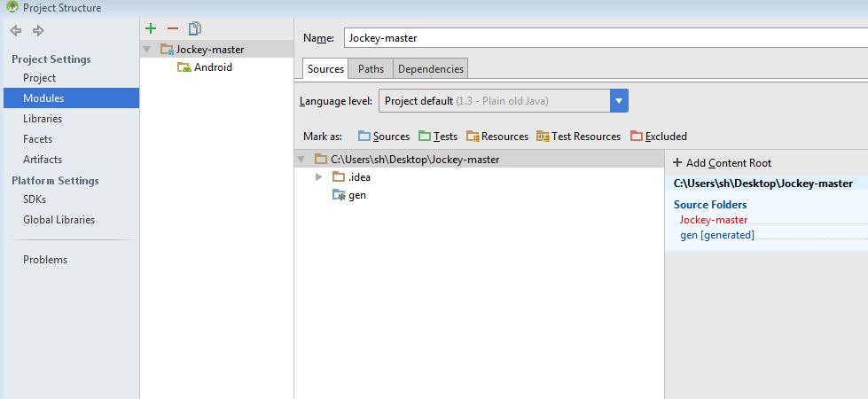Click Add Content Root
This screenshot has width=868, height=399.
(723, 163)
